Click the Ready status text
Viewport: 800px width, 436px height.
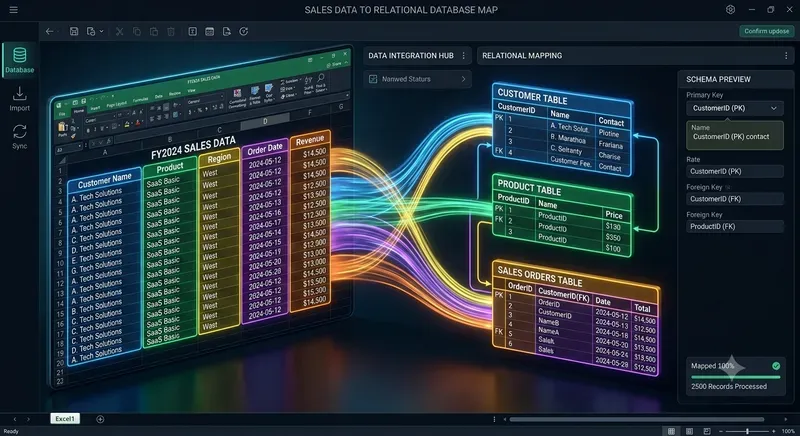11,431
